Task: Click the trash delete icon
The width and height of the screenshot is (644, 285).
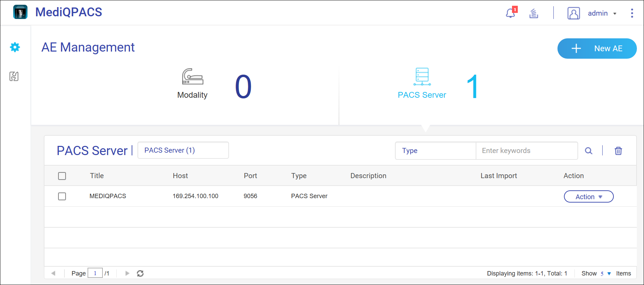Action: (x=618, y=151)
